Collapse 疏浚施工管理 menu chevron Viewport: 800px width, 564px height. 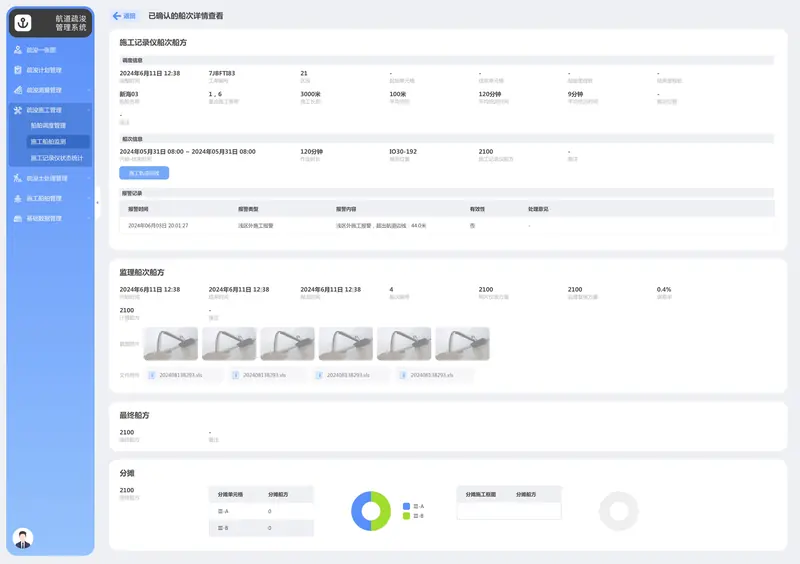pyautogui.click(x=89, y=110)
